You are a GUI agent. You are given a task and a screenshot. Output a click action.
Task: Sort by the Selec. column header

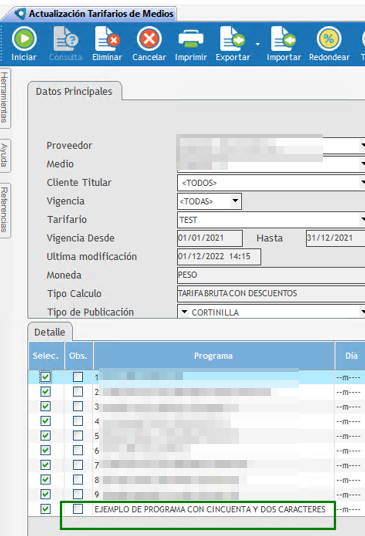click(x=46, y=356)
